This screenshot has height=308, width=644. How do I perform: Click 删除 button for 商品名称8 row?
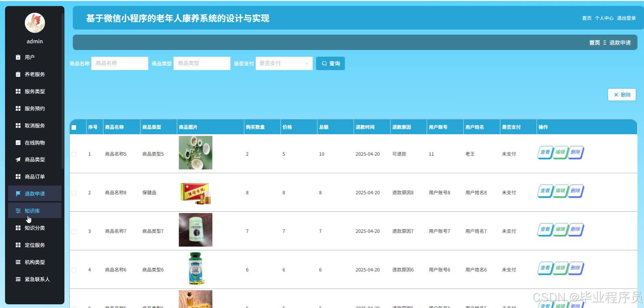coord(576,191)
